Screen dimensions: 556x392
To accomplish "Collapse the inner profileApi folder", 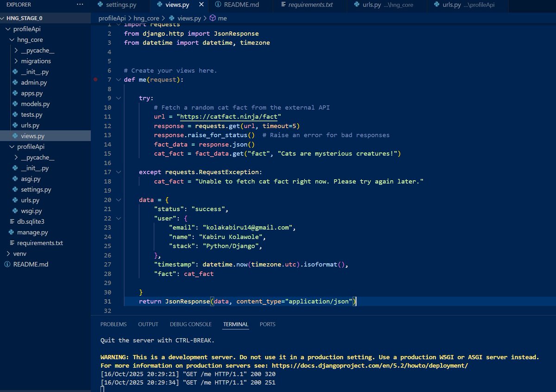I will click(x=12, y=147).
